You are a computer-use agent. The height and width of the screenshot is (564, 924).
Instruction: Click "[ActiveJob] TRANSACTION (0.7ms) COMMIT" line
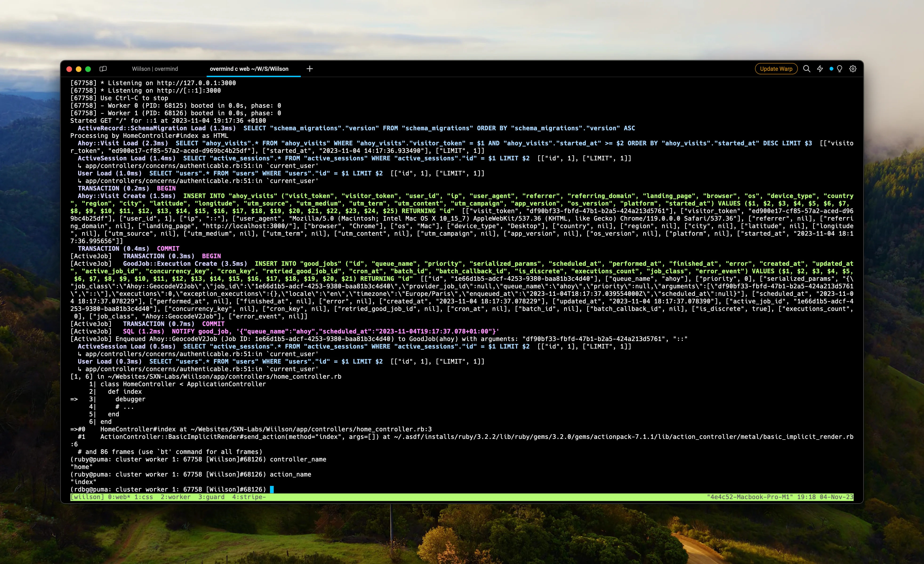click(x=147, y=324)
